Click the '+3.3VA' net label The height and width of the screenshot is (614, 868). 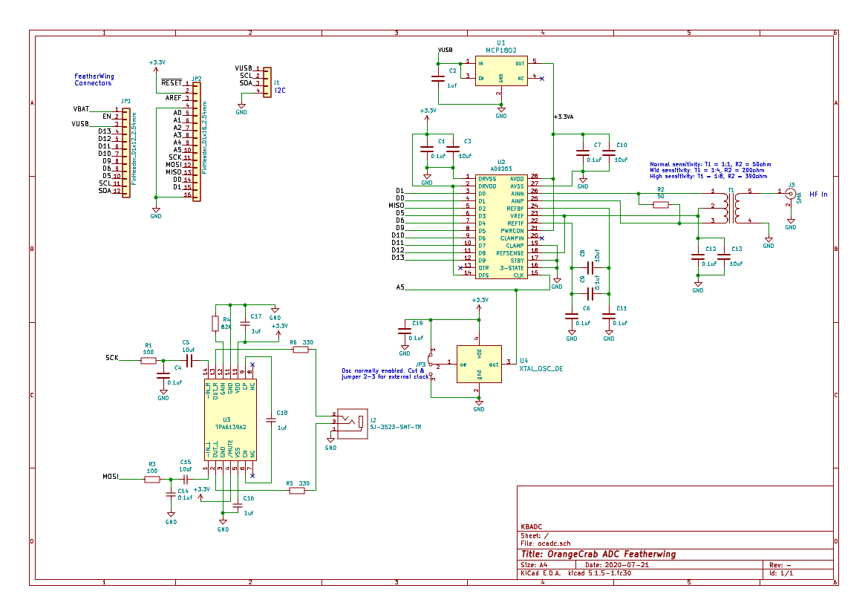[x=564, y=117]
